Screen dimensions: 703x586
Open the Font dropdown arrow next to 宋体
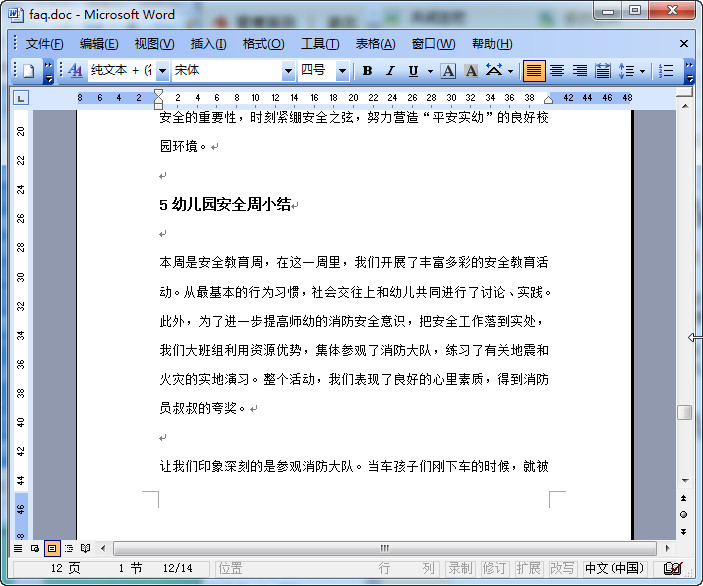pos(288,71)
